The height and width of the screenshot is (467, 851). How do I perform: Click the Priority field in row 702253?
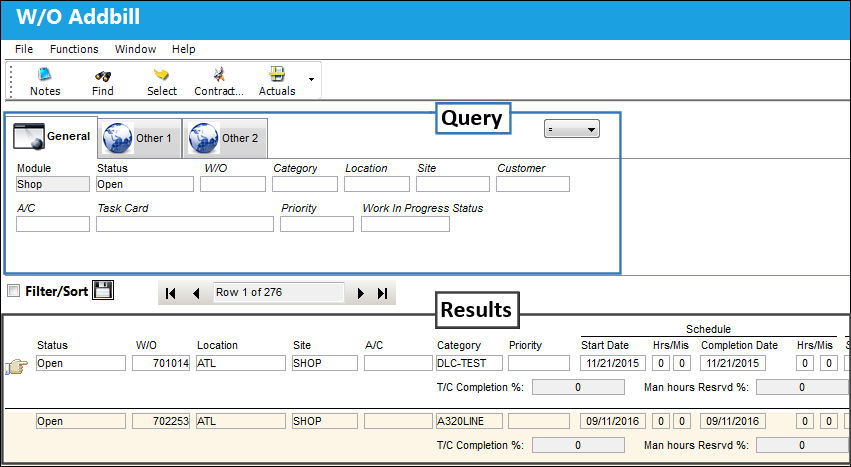pos(539,421)
